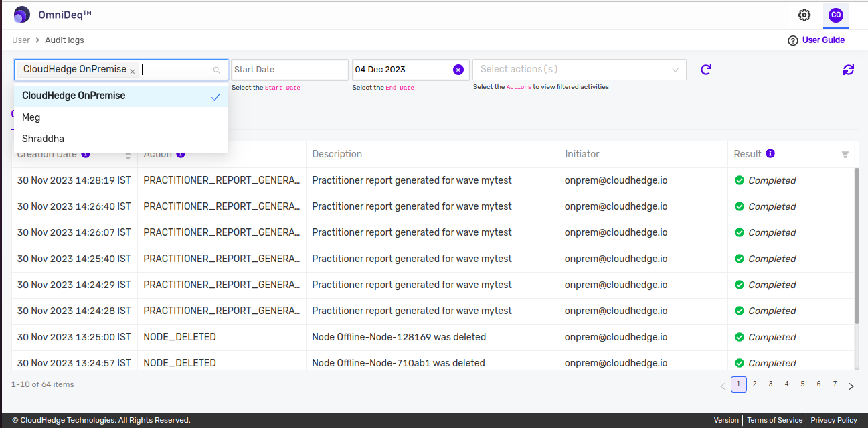Select CloudHedge OnPremise option in dropdown
Image resolution: width=868 pixels, height=428 pixels.
point(121,96)
